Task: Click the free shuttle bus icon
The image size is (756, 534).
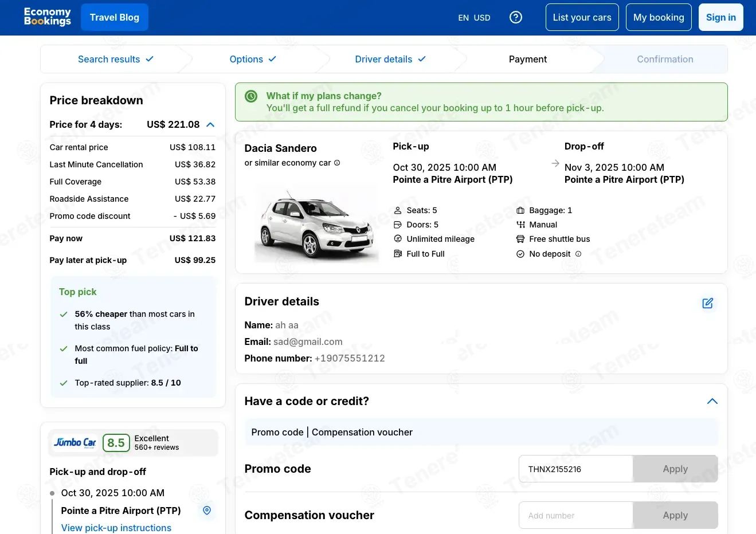Action: pos(520,239)
